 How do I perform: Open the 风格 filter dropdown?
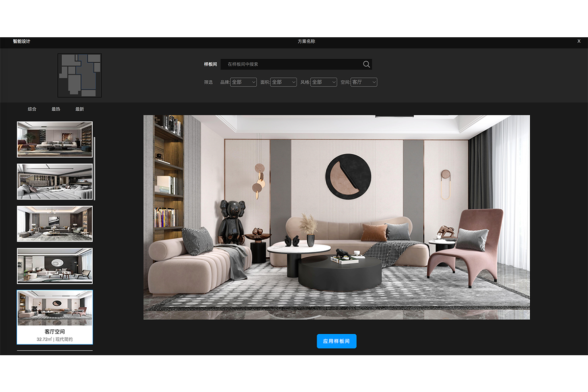323,82
